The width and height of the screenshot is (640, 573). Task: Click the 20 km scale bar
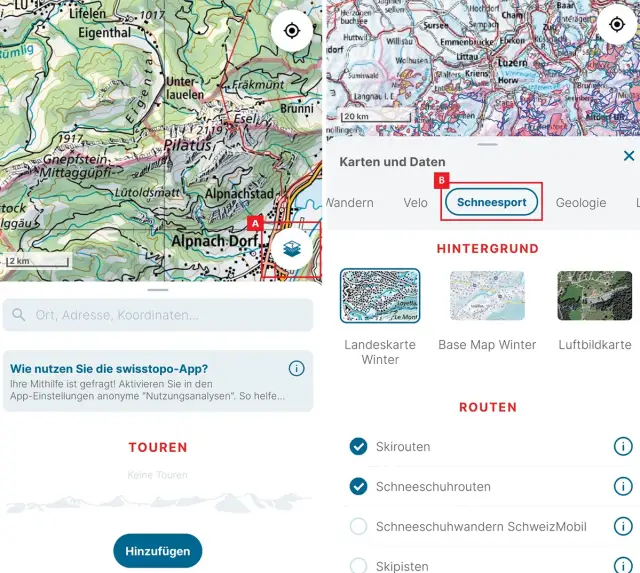[x=376, y=117]
